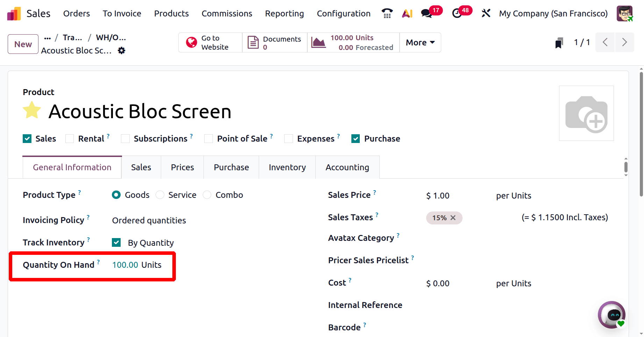644x337 pixels.
Task: Open the AI assistant icon
Action: coord(407,13)
